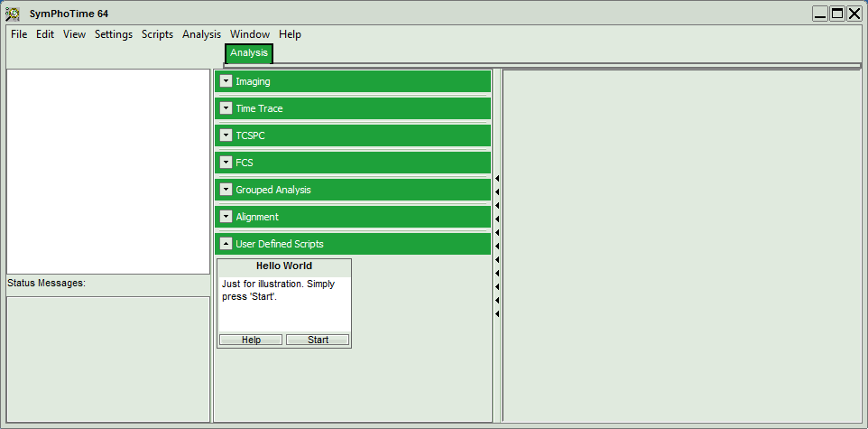Open the Edit menu
The image size is (868, 429).
point(45,34)
